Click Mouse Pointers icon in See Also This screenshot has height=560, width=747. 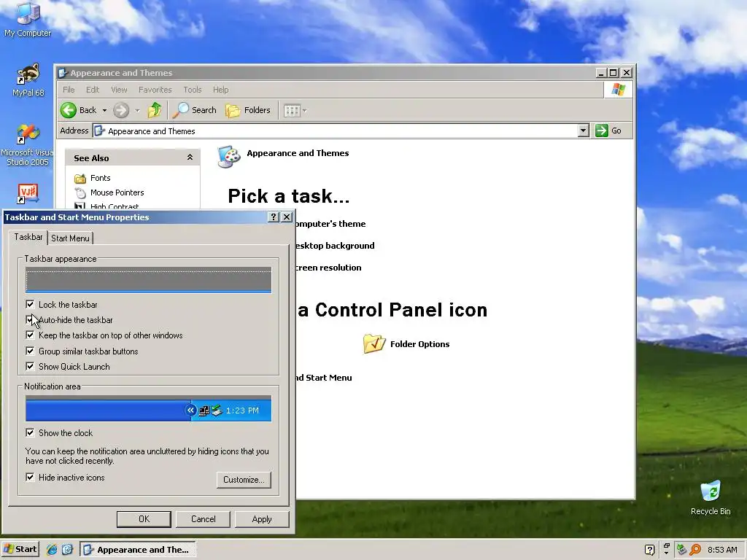80,192
